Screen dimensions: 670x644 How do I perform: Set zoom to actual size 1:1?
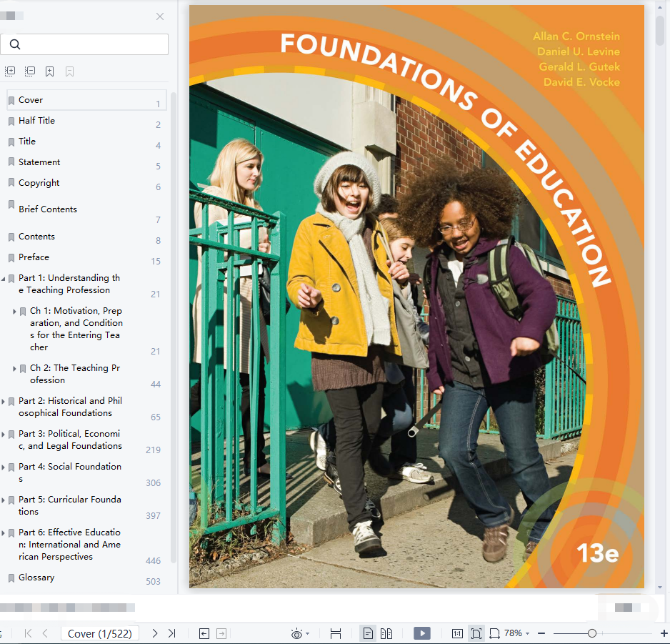(x=457, y=633)
